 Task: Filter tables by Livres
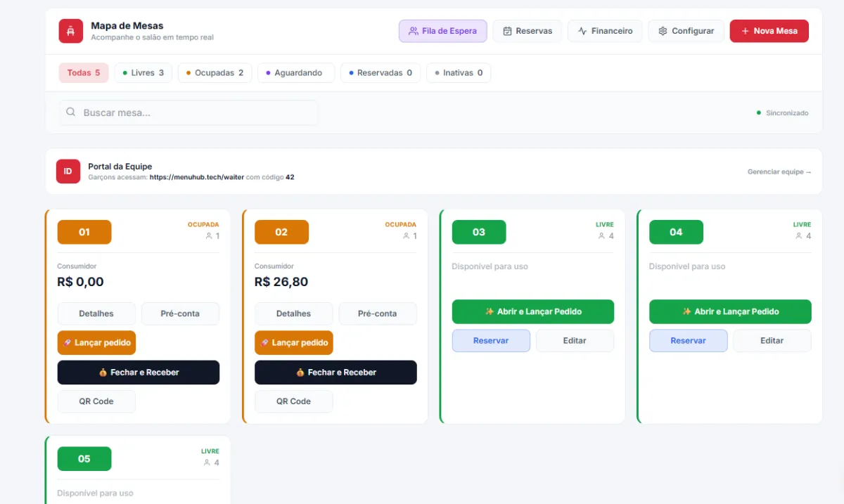click(x=143, y=73)
